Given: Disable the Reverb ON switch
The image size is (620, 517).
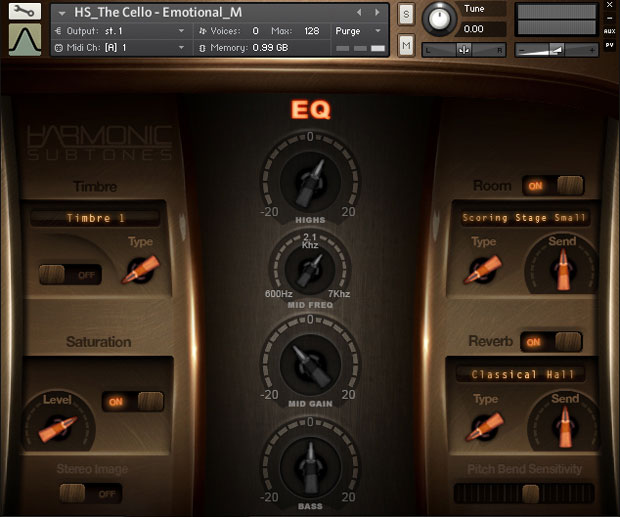Looking at the screenshot, I should coord(552,342).
